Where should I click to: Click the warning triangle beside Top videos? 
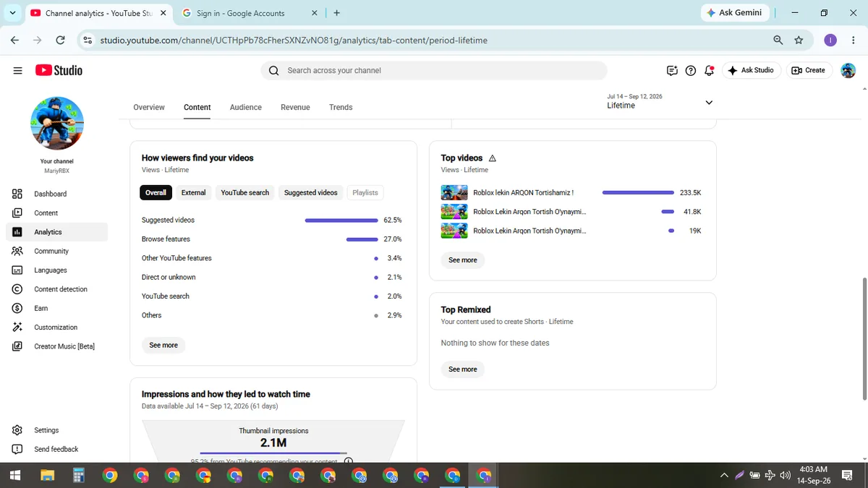(x=493, y=158)
